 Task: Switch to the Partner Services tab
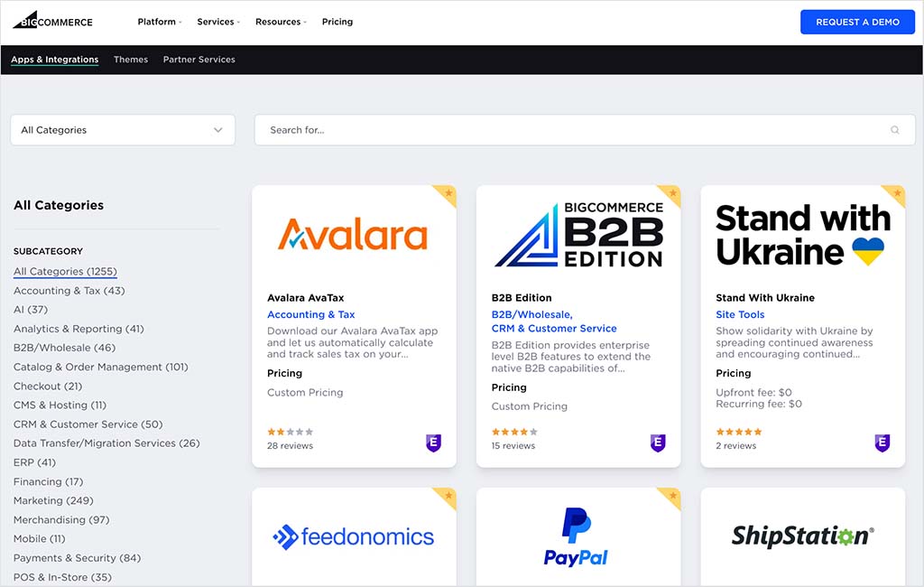pyautogui.click(x=199, y=60)
